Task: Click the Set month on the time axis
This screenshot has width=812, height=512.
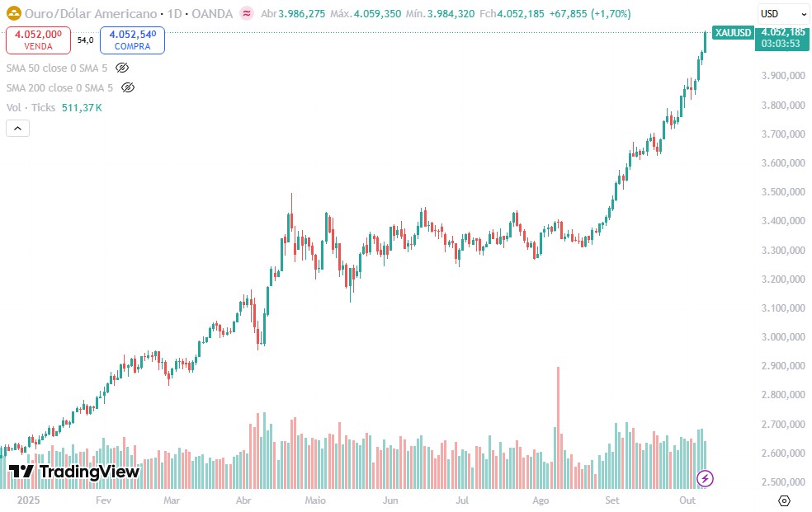Action: (612, 500)
